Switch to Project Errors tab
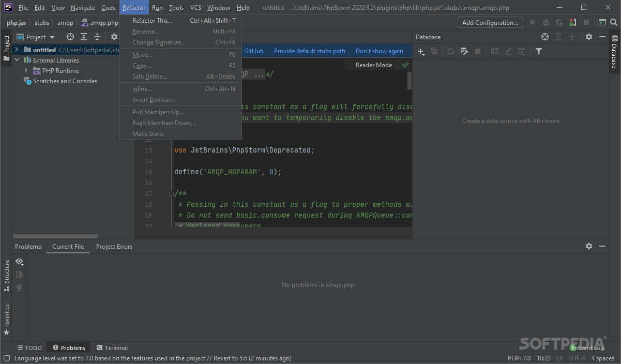This screenshot has width=621, height=364. (114, 247)
